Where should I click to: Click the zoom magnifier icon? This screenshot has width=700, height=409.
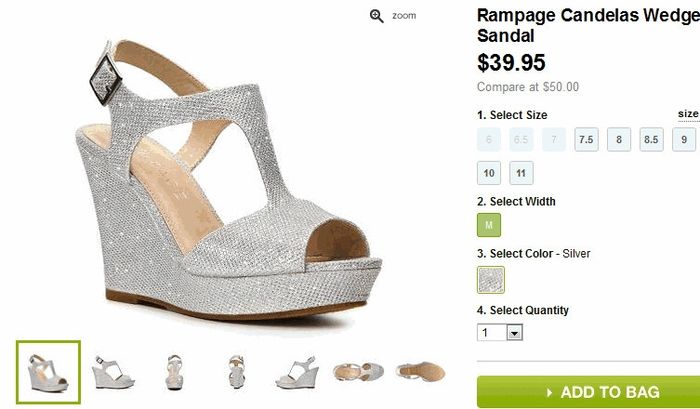click(377, 16)
